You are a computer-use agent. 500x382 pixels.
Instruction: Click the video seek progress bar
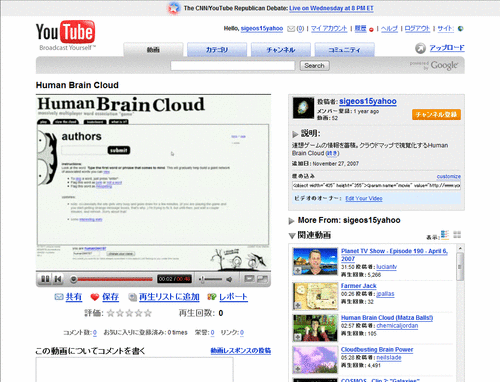pos(112,279)
